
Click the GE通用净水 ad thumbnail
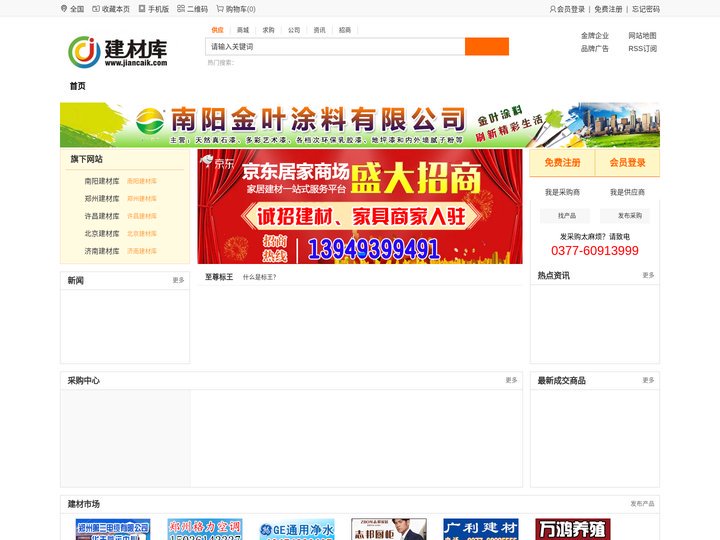tap(297, 529)
